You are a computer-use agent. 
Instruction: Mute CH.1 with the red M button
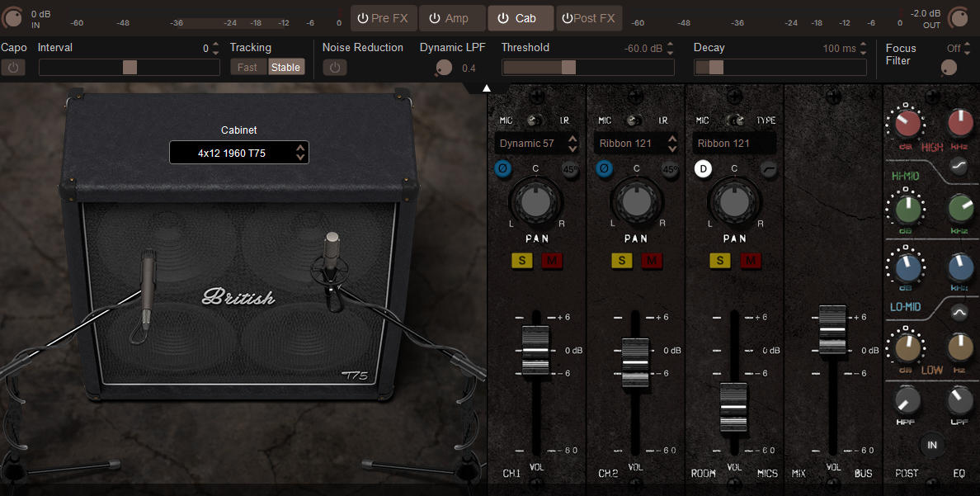(x=552, y=260)
